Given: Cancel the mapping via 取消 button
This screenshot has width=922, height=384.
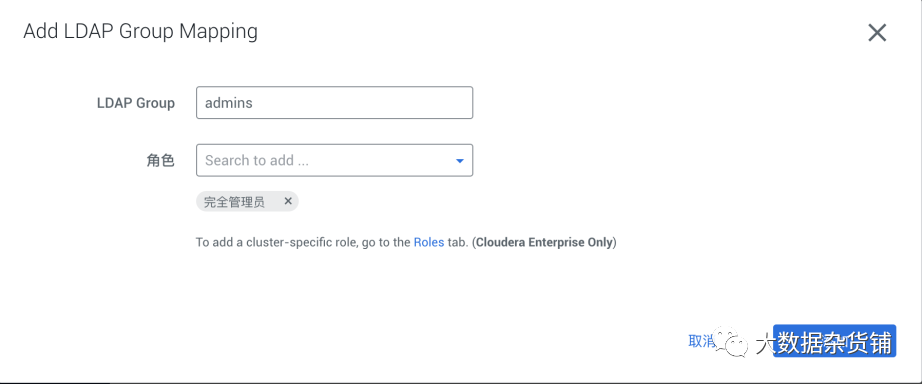Looking at the screenshot, I should (x=701, y=341).
